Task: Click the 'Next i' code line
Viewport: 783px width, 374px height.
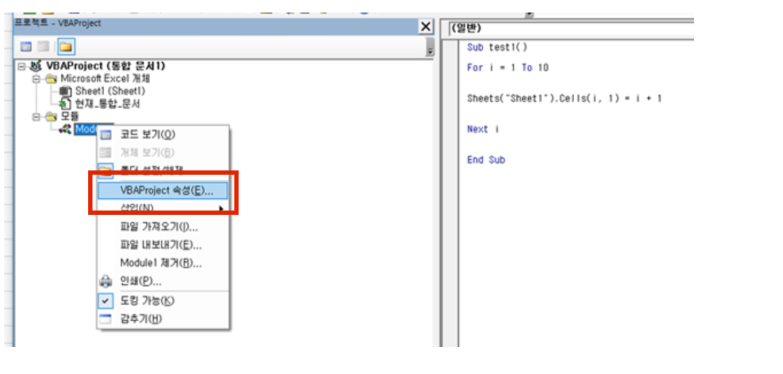Action: 483,129
